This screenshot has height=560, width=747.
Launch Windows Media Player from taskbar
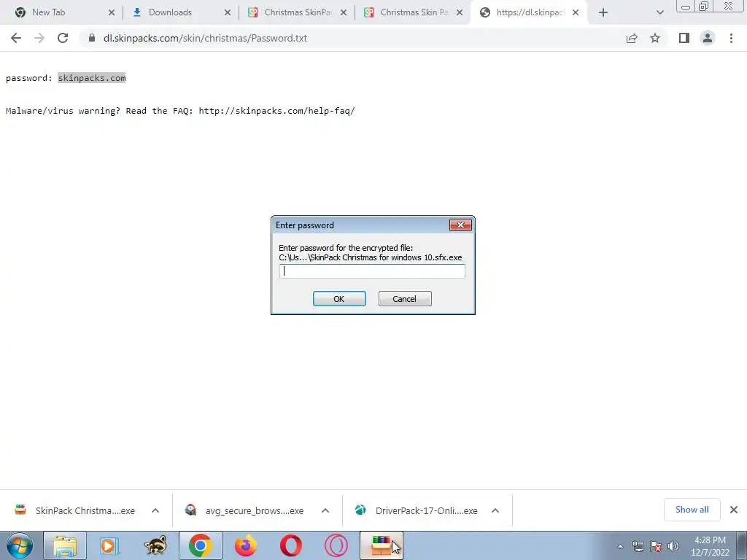pos(109,545)
